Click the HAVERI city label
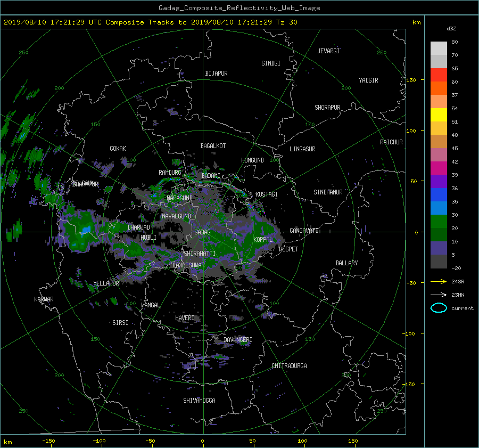The image size is (479, 448). click(x=185, y=319)
